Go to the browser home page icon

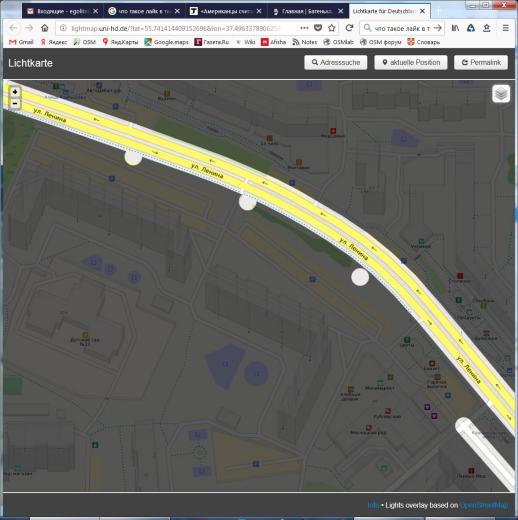coord(45,28)
